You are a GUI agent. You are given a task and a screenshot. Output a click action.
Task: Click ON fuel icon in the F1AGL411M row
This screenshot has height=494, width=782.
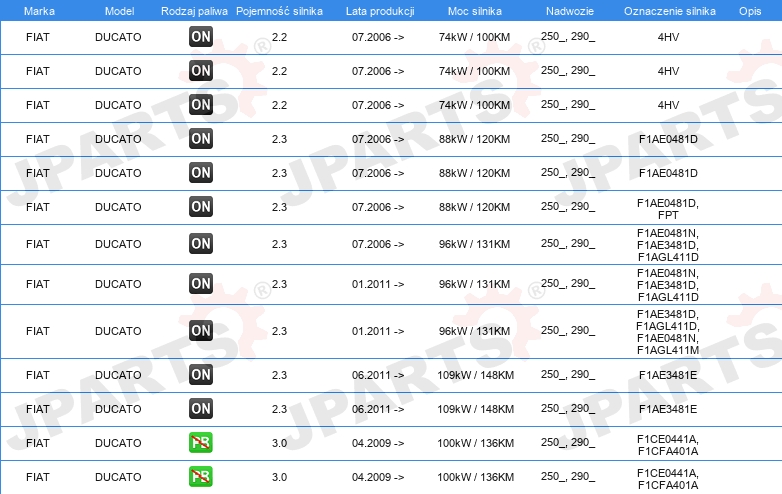click(x=201, y=330)
